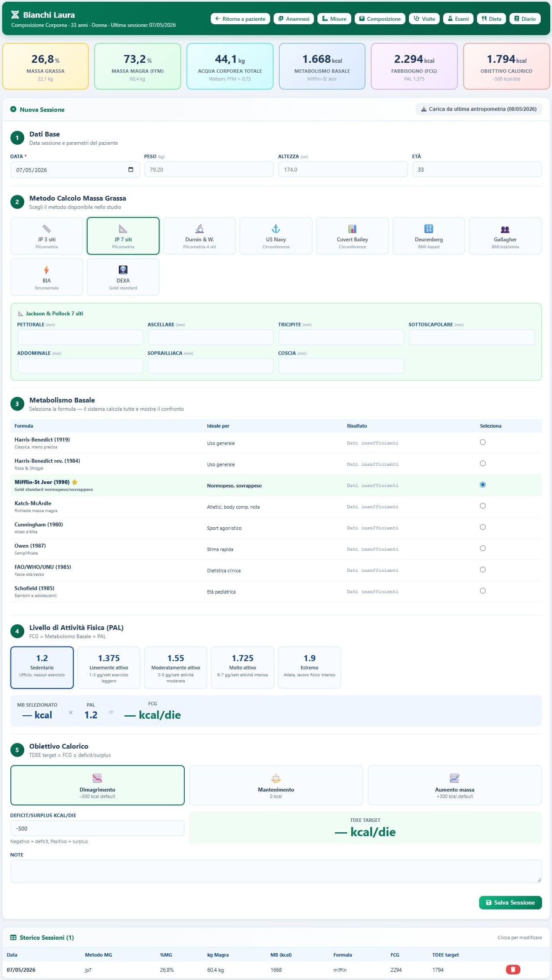Click the Pettorale skinfold field
This screenshot has height=980, width=552.
click(x=80, y=337)
